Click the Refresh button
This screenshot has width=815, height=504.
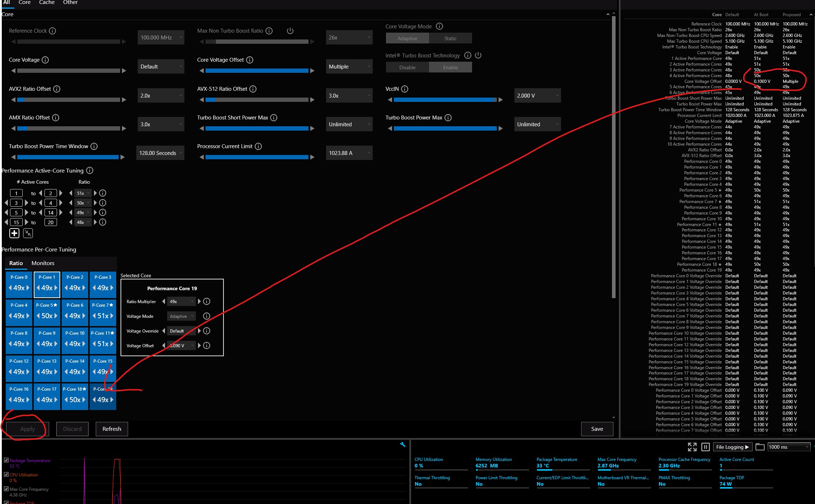pos(112,429)
